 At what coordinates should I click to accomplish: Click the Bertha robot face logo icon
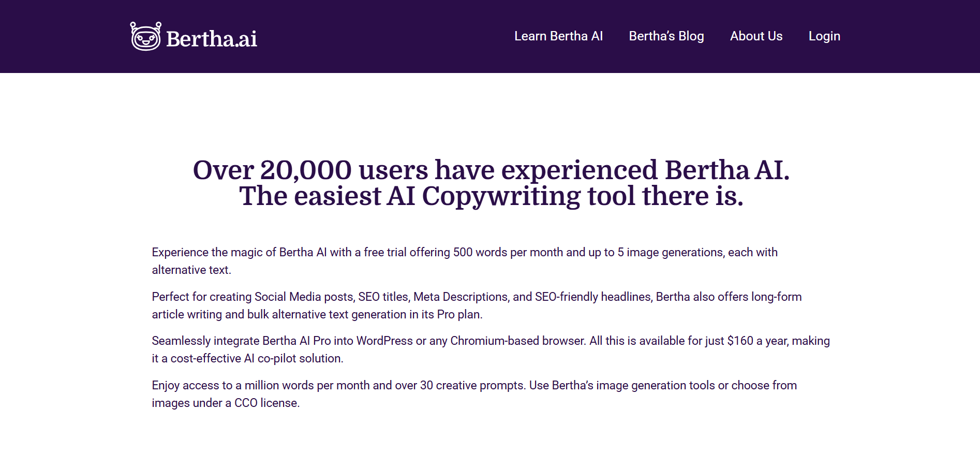pyautogui.click(x=145, y=37)
